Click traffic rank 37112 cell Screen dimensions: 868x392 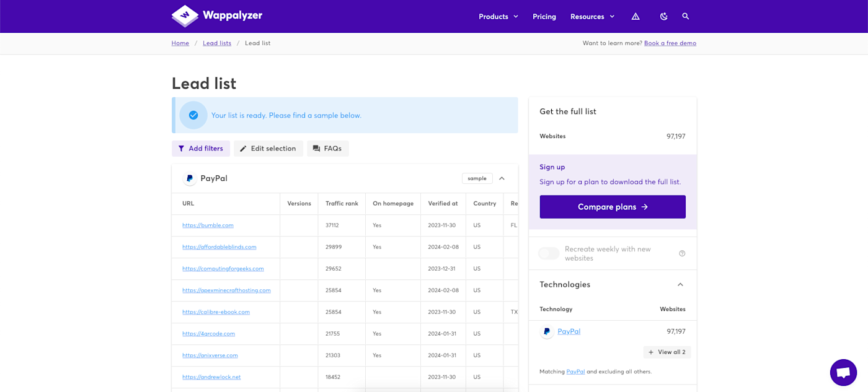pyautogui.click(x=342, y=225)
